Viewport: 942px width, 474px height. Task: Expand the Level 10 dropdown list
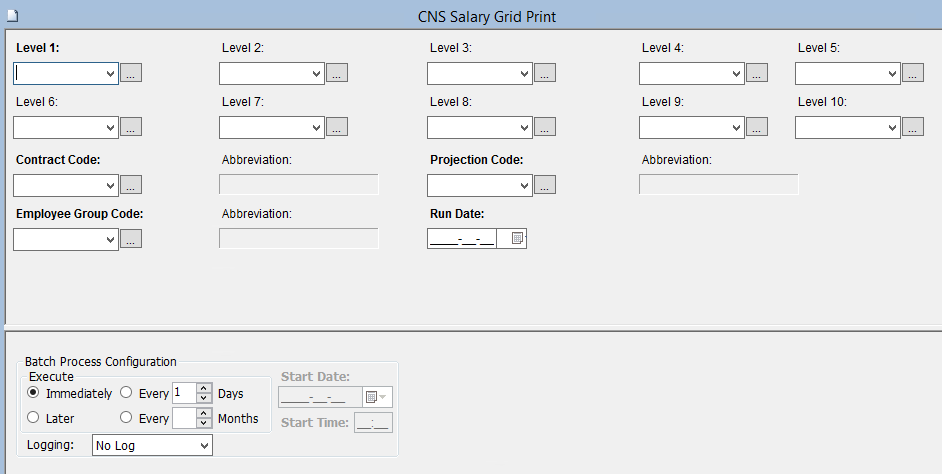[x=892, y=127]
